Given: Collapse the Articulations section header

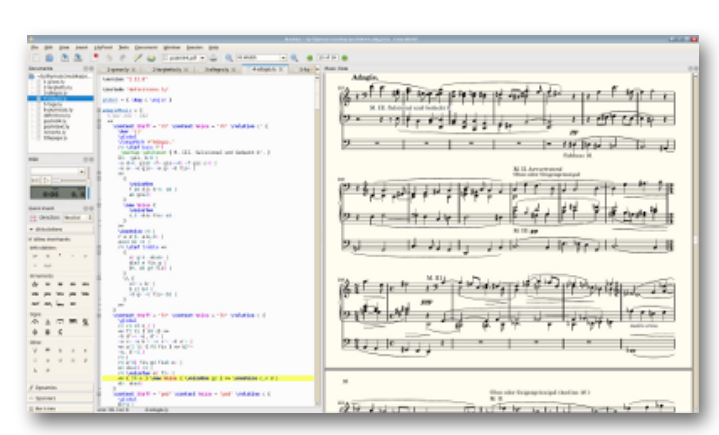Looking at the screenshot, I should coord(61,229).
